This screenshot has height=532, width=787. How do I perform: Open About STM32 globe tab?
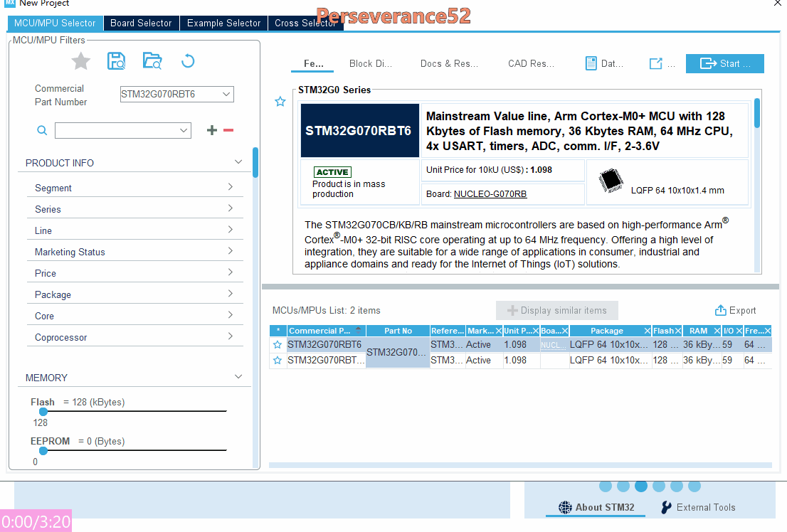point(596,507)
